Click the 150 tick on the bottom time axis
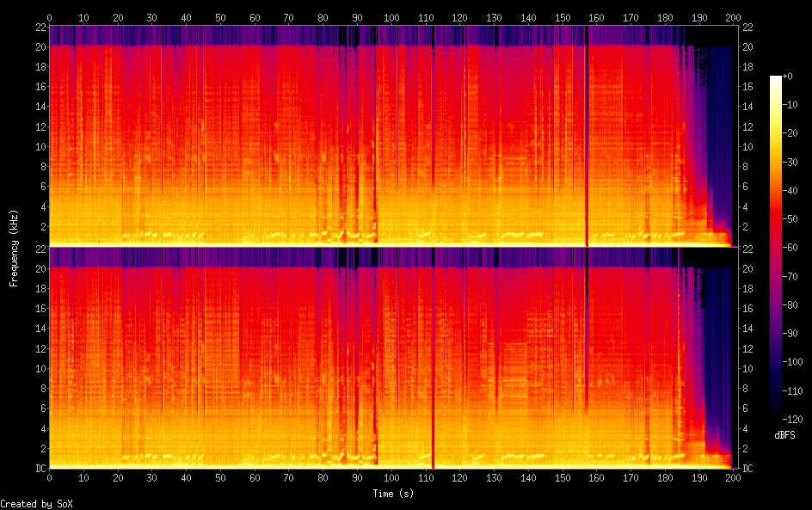 [x=563, y=477]
